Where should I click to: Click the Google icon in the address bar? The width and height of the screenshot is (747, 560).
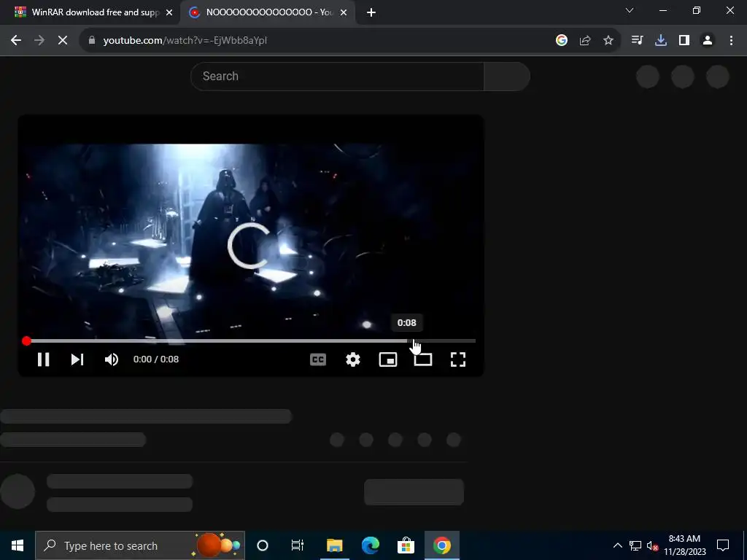point(562,41)
